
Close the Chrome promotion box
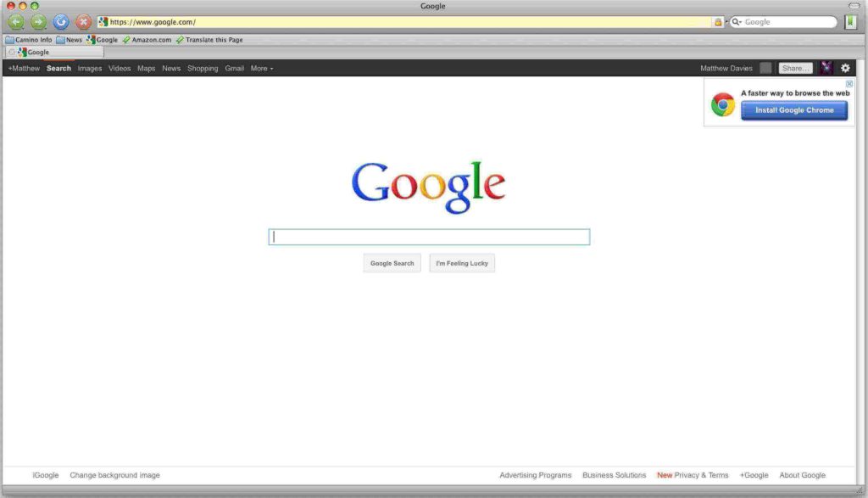coord(849,84)
